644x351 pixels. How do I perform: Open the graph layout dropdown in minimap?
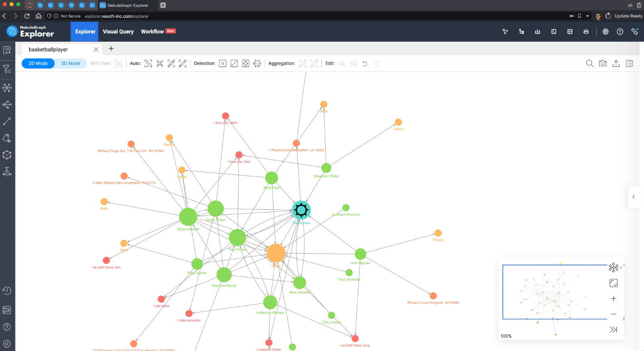[615, 268]
